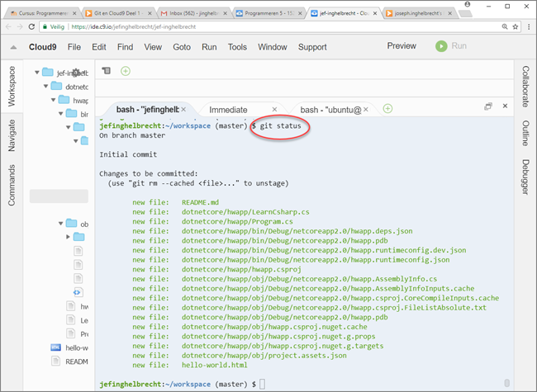Click the secure lock icon
This screenshot has height=392, width=537.
click(45, 26)
